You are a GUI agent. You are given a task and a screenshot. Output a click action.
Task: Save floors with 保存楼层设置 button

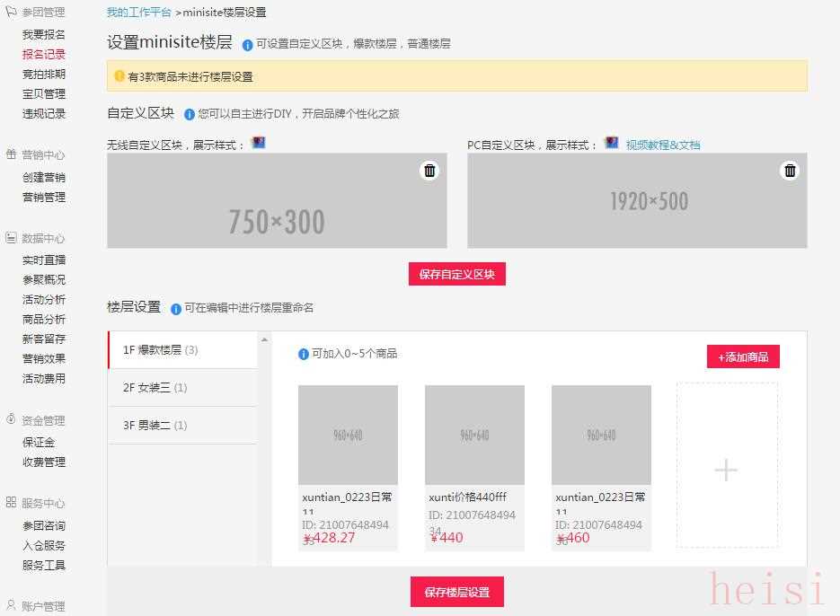tap(456, 593)
